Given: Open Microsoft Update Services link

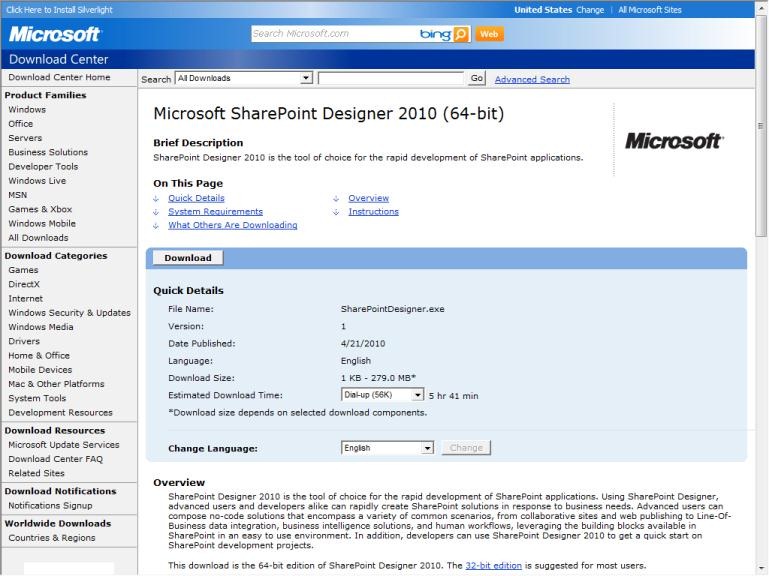Looking at the screenshot, I should coord(64,445).
